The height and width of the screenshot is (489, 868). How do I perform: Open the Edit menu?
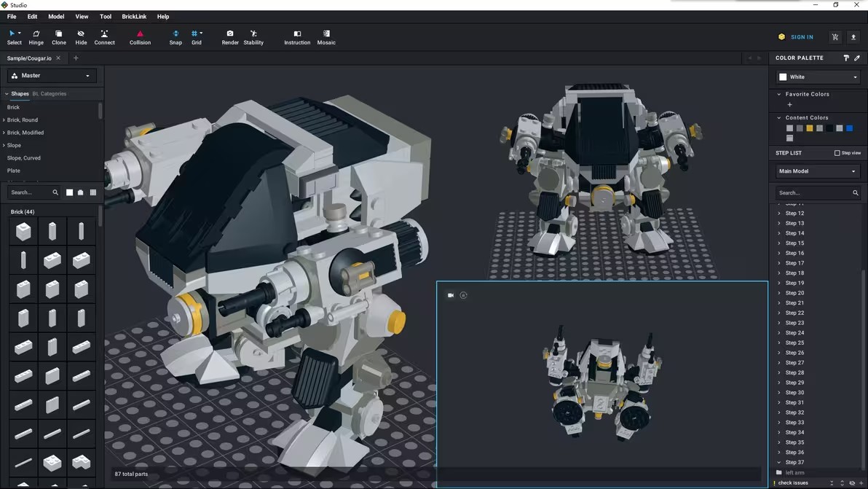32,17
